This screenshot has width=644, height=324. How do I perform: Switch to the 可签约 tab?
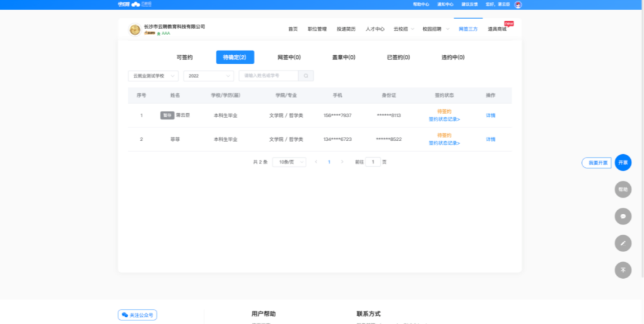184,57
